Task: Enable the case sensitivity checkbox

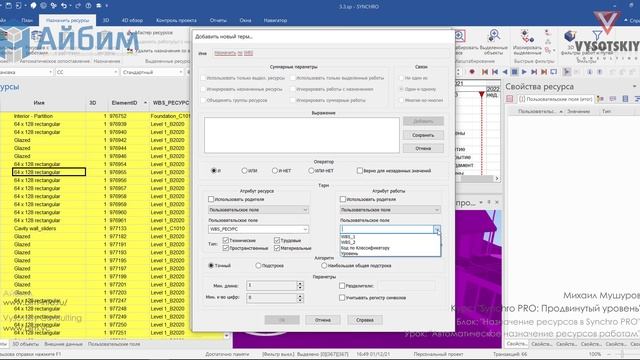Action: (342, 298)
